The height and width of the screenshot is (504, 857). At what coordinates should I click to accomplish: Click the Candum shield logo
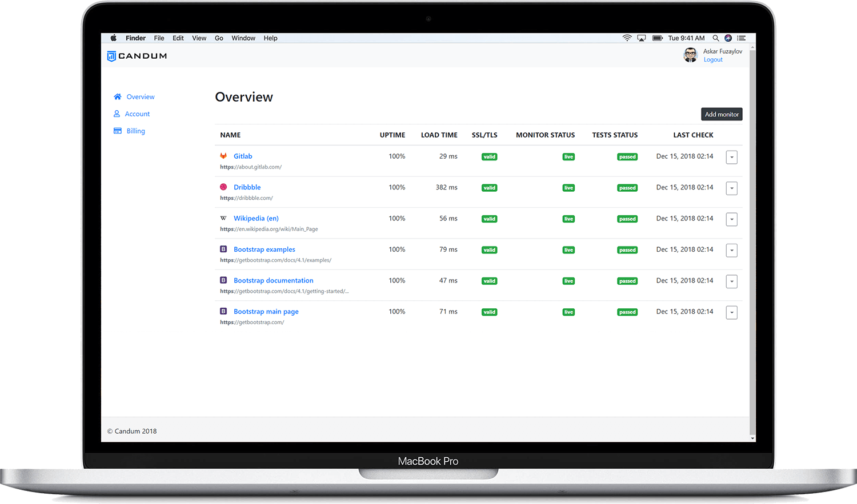[x=110, y=55]
